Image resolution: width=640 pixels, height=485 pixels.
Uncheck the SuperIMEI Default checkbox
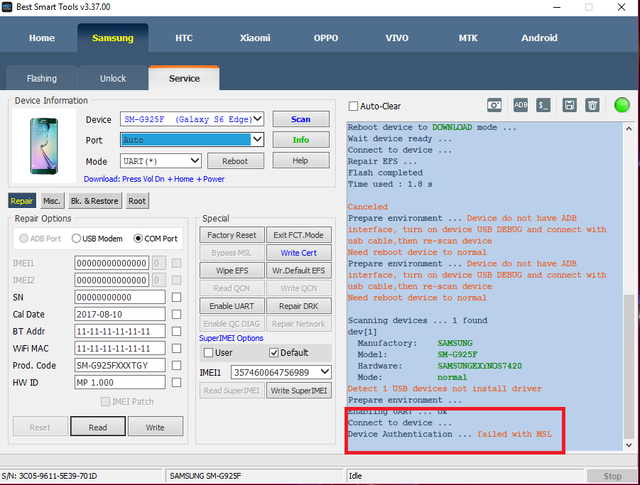273,353
